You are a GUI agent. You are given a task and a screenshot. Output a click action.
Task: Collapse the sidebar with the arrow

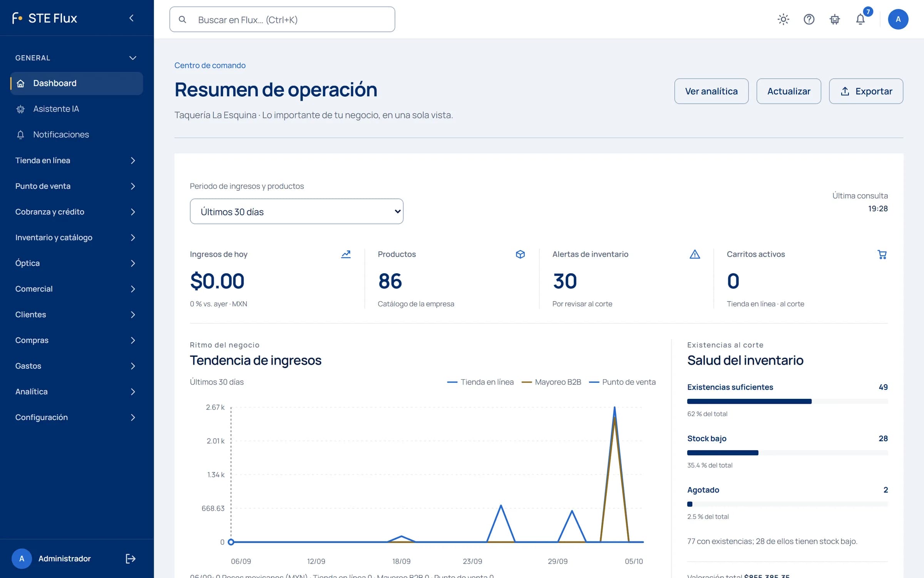[x=131, y=18]
